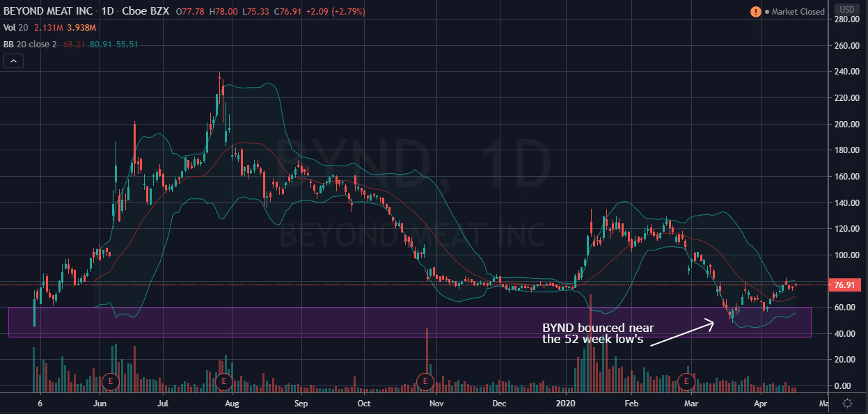Click the 260.00 price axis label
The image size is (868, 414).
point(848,46)
